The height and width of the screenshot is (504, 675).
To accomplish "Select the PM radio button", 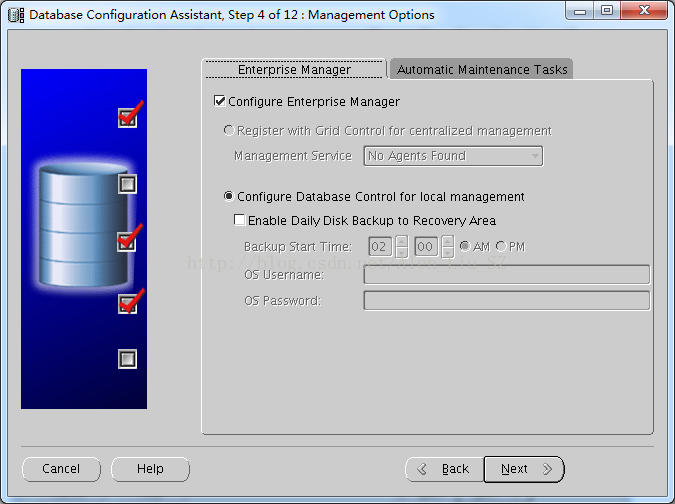I will [501, 246].
